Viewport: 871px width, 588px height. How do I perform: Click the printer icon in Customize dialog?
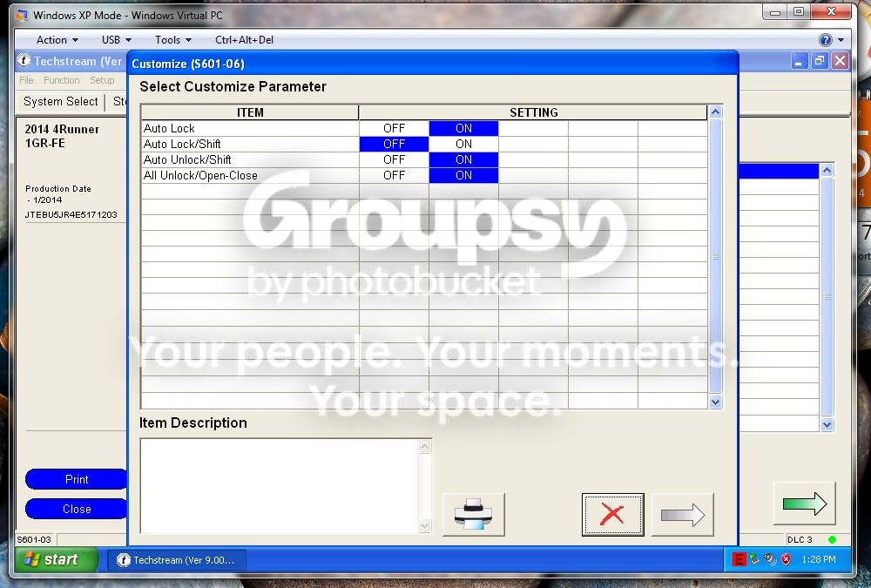pos(473,515)
